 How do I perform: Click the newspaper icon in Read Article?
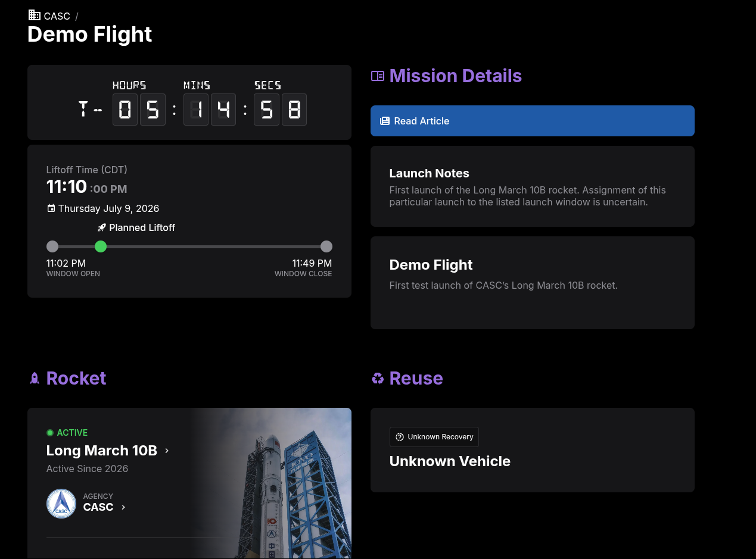[385, 121]
